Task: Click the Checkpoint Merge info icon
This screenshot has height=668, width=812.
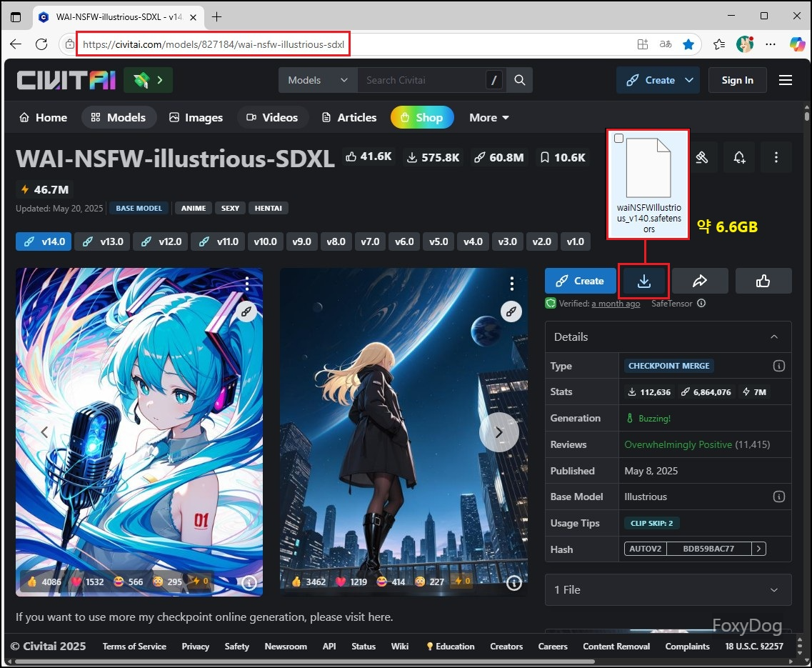Action: click(778, 366)
